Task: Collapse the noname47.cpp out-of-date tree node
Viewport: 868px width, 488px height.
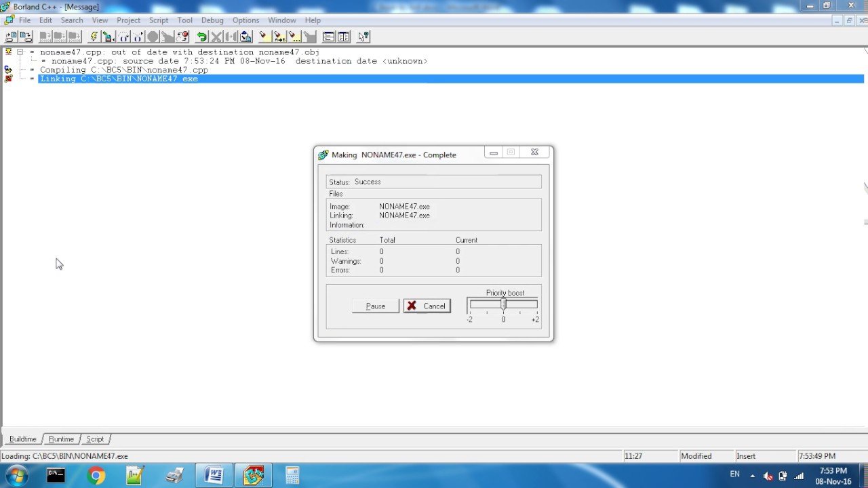Action: click(20, 52)
